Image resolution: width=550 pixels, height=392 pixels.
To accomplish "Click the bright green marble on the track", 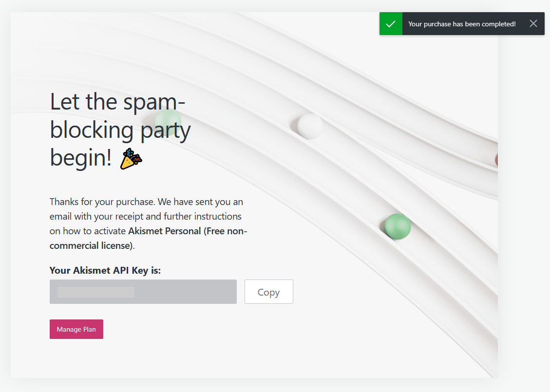I will (398, 226).
